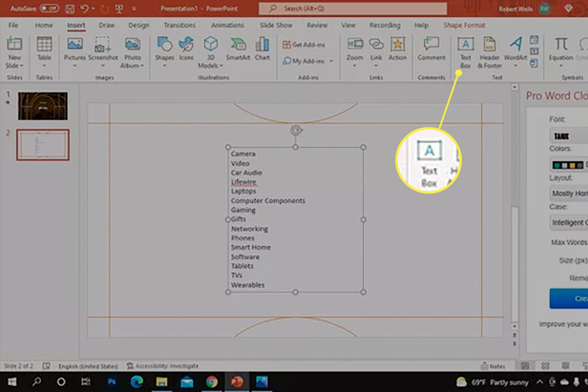Screen dimensions: 588x392
Task: Click the Zoom icon in Links group
Action: coord(355,44)
